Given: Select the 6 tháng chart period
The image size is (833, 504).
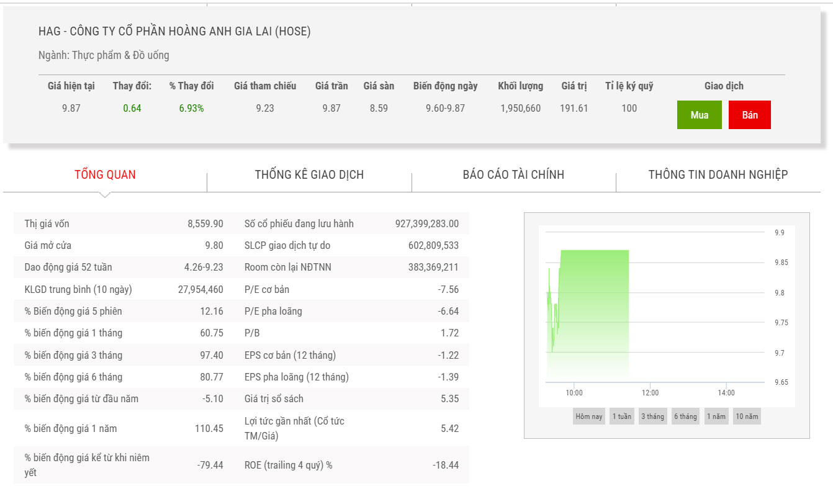Looking at the screenshot, I should [x=685, y=416].
